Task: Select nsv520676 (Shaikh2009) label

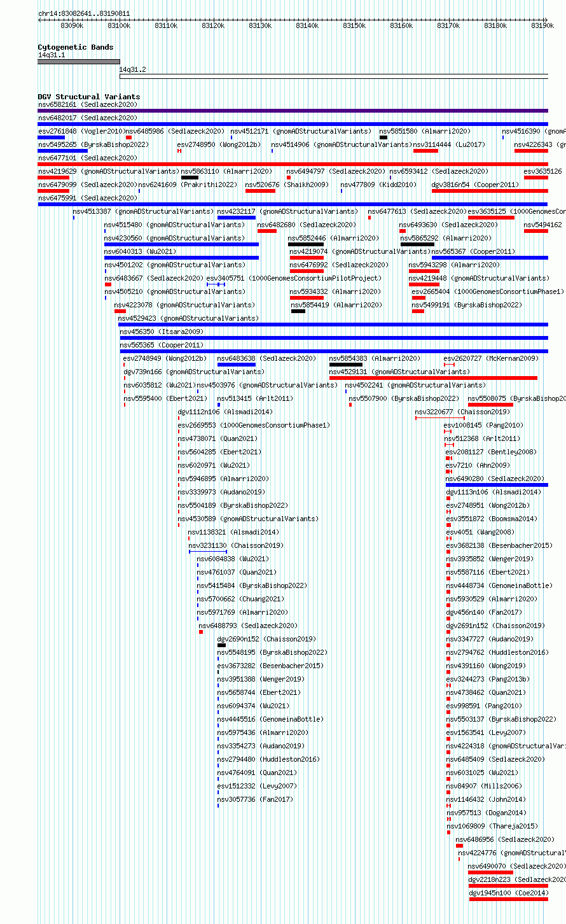Action: pyautogui.click(x=287, y=185)
